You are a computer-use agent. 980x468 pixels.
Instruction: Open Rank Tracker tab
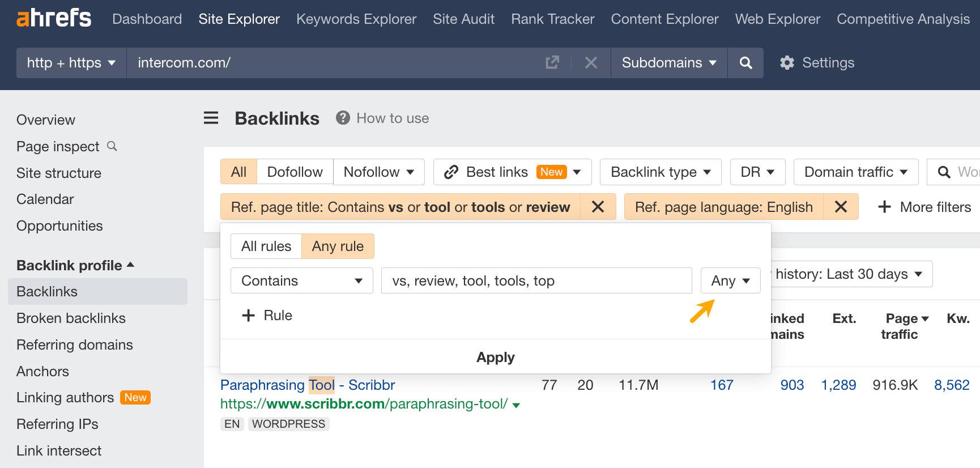(552, 19)
